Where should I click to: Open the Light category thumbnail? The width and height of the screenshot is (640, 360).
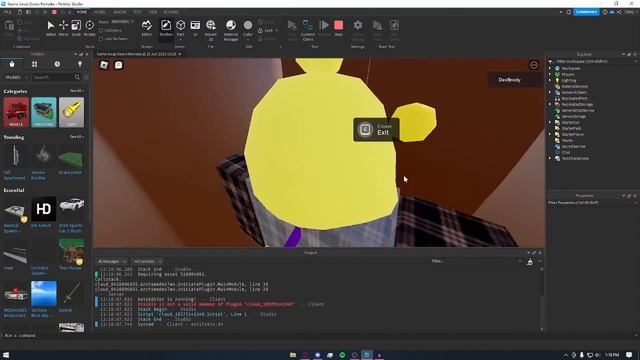click(x=71, y=112)
